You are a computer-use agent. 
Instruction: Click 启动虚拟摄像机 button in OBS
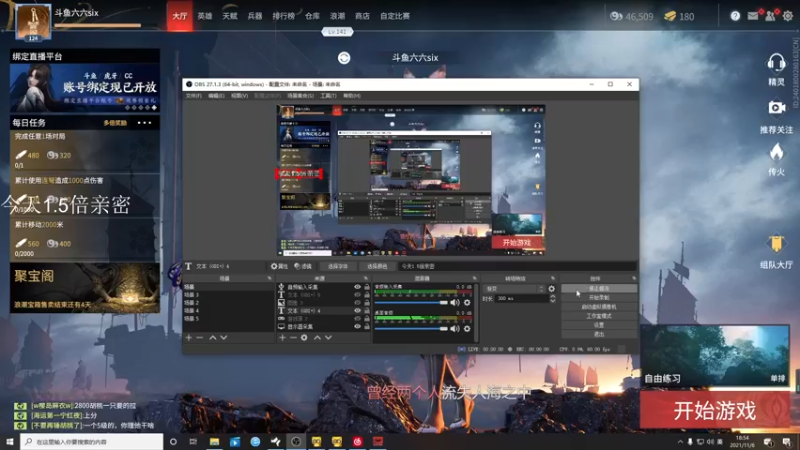[599, 307]
